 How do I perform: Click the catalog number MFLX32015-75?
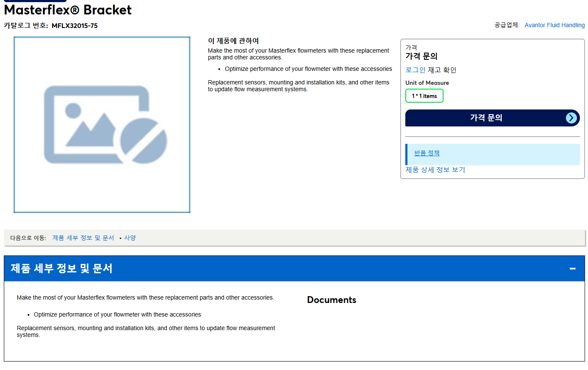[75, 26]
